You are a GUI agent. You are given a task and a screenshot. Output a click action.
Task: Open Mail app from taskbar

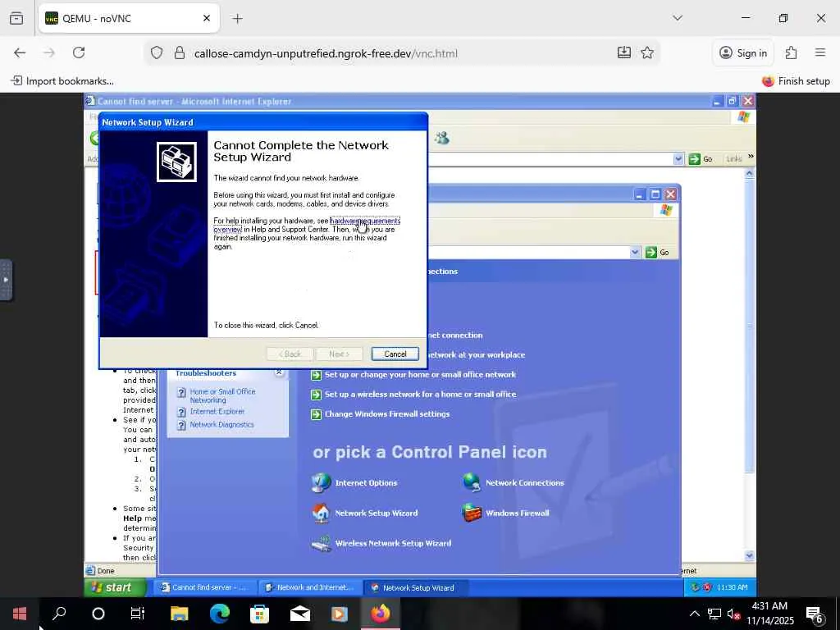[x=300, y=614]
